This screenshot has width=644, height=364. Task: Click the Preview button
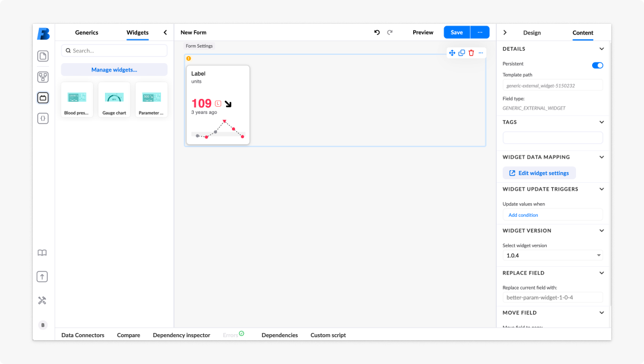click(423, 32)
